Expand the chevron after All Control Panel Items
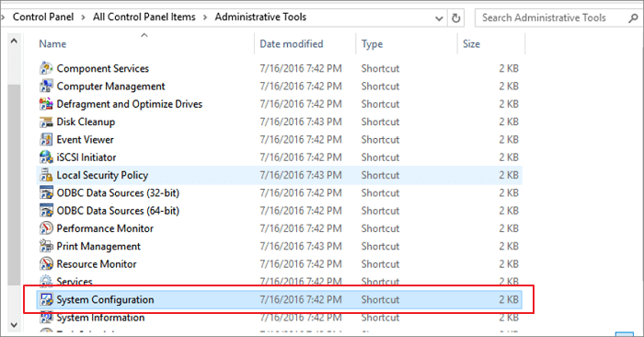644x337 pixels. (x=205, y=17)
